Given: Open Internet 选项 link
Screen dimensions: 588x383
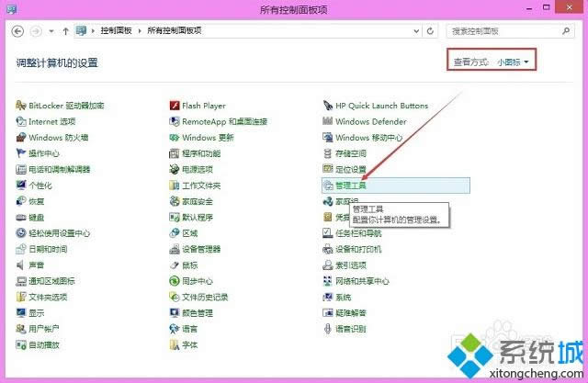Looking at the screenshot, I should pos(51,121).
